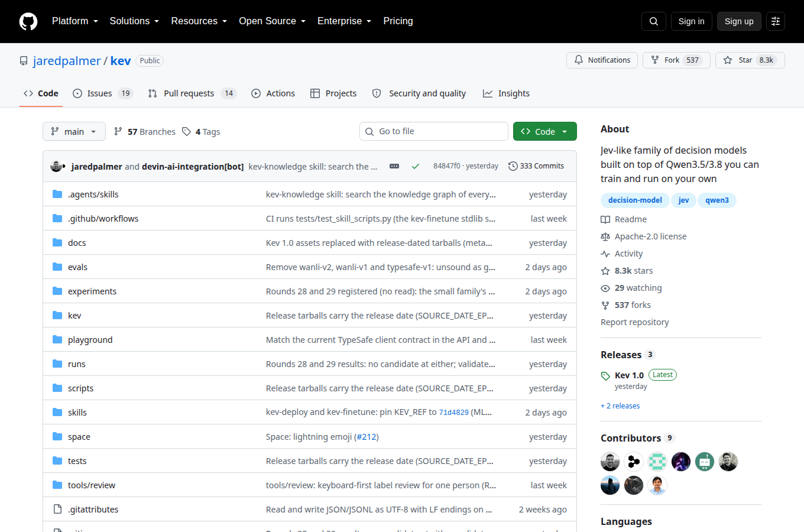Click the Sign up button
Screen dimensions: 804x532
click(739, 21)
